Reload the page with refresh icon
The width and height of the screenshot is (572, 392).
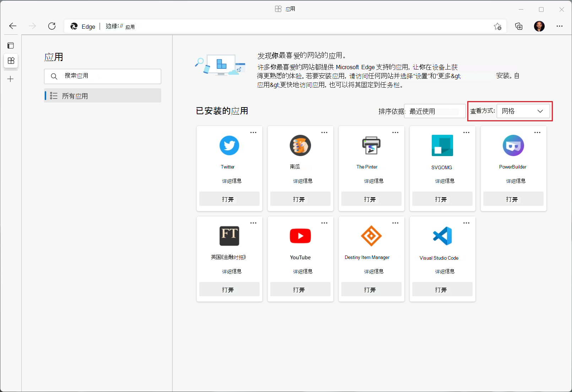point(52,26)
